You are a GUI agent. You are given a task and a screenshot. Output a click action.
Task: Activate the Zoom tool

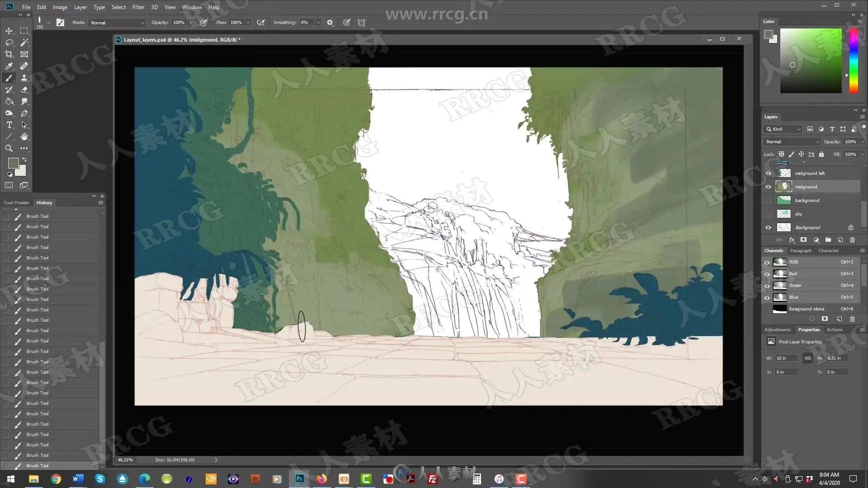click(x=9, y=148)
